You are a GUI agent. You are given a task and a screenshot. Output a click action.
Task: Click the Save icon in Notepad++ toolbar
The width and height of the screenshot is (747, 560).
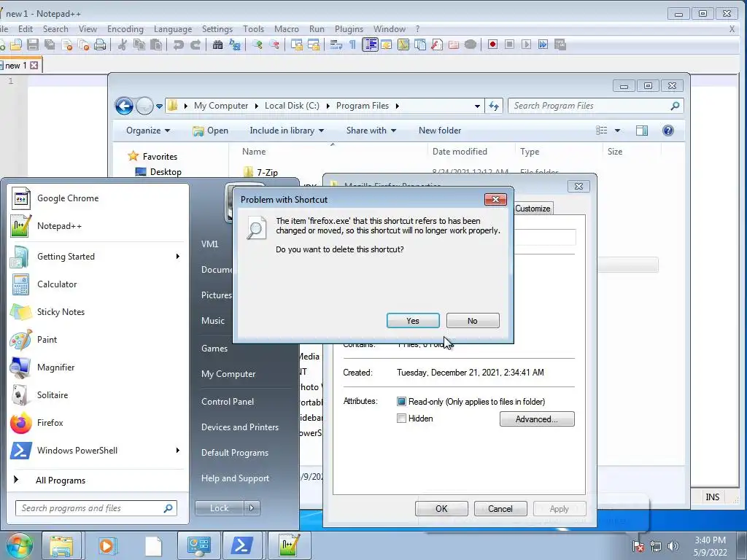tap(33, 44)
